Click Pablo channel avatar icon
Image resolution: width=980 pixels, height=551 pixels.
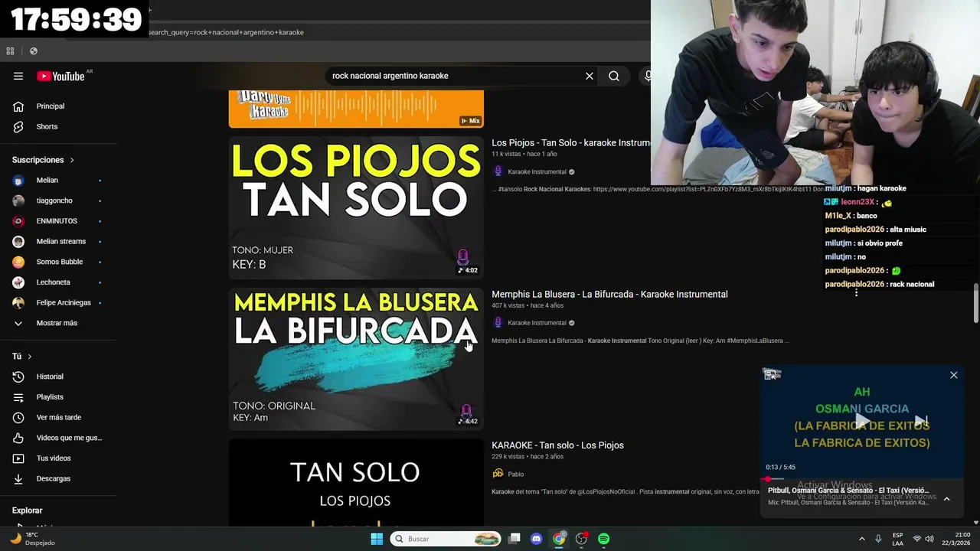tap(498, 474)
